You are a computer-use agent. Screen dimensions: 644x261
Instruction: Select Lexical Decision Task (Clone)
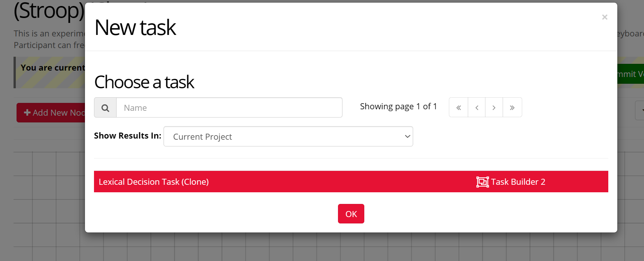click(154, 182)
